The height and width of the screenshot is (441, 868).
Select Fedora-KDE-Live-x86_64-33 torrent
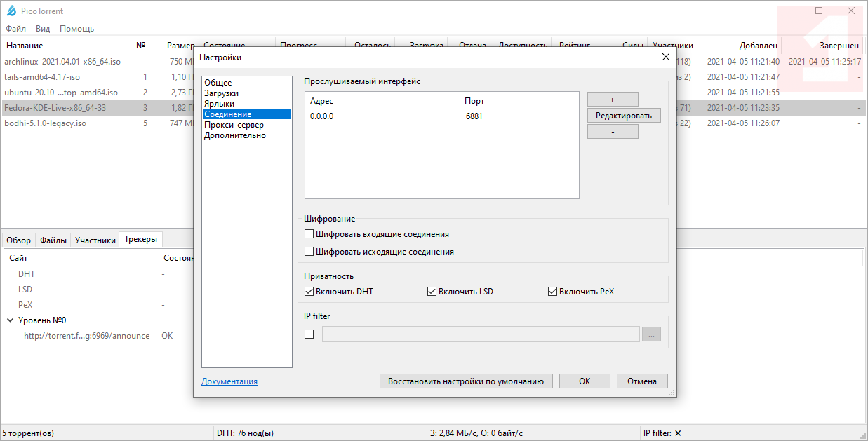pyautogui.click(x=55, y=108)
